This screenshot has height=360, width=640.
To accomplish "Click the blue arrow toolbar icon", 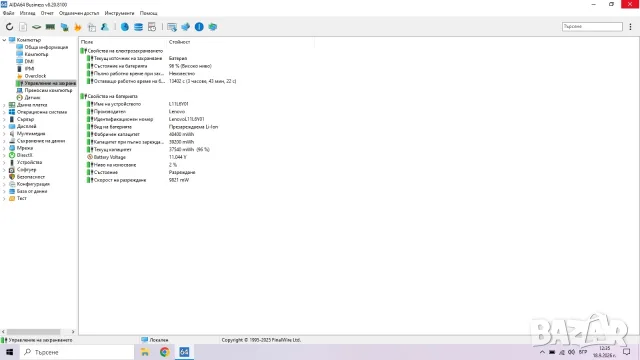I will pos(185,27).
